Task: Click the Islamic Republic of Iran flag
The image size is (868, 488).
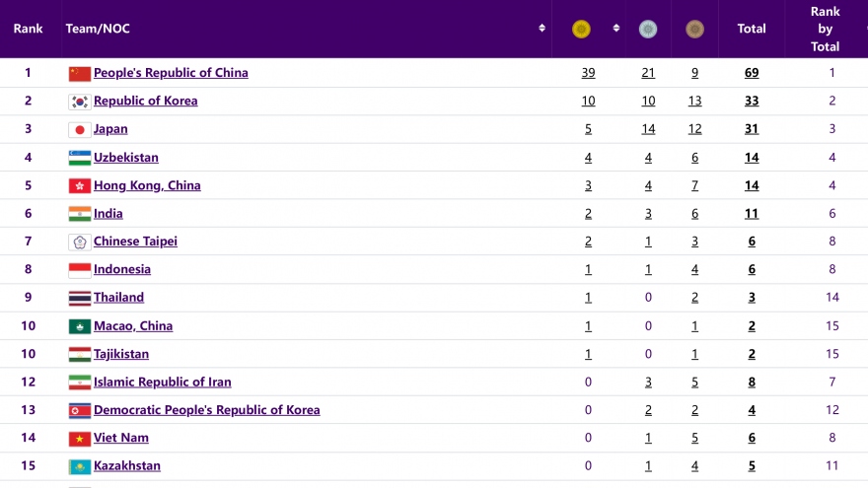Action: 79,383
